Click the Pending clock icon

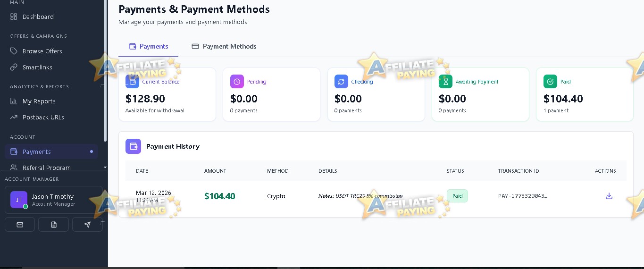(237, 82)
